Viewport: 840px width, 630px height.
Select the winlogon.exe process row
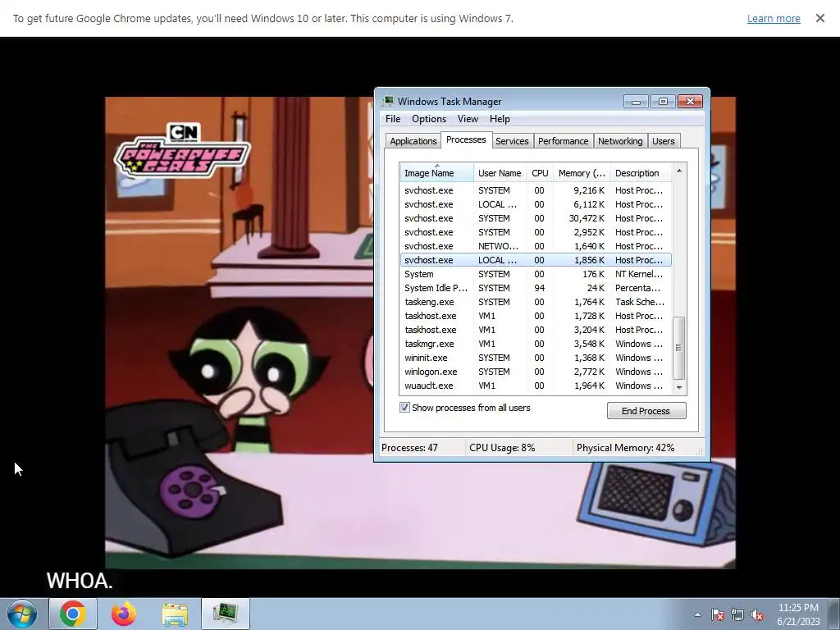[536, 372]
